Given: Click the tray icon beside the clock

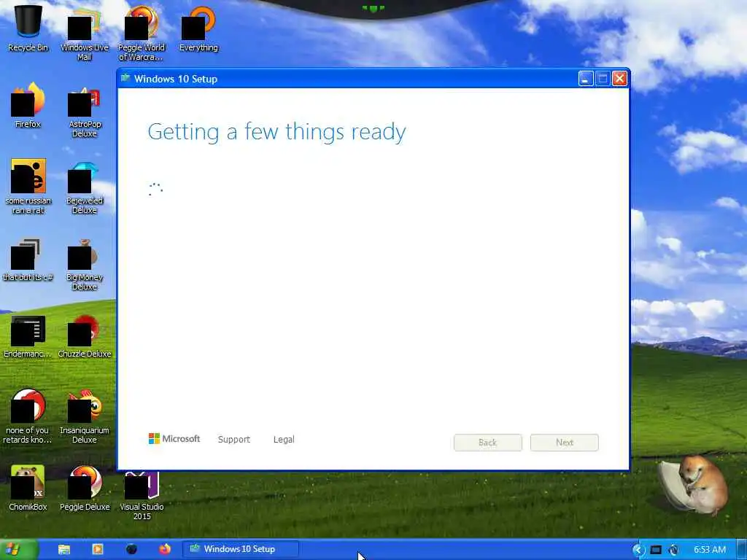Looking at the screenshot, I should point(673,550).
